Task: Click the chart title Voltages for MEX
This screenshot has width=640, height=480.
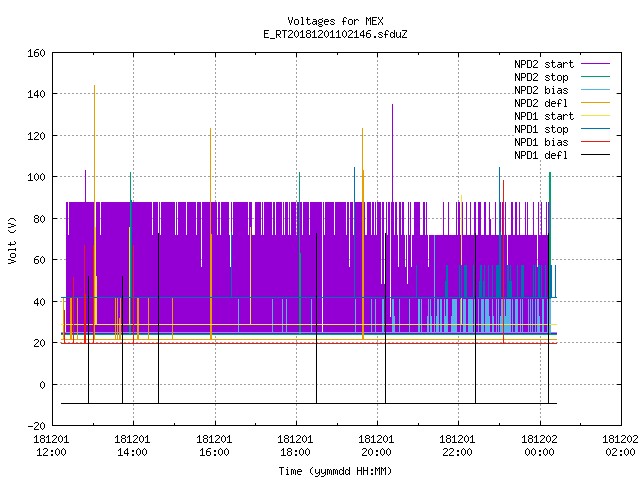Action: 335,21
